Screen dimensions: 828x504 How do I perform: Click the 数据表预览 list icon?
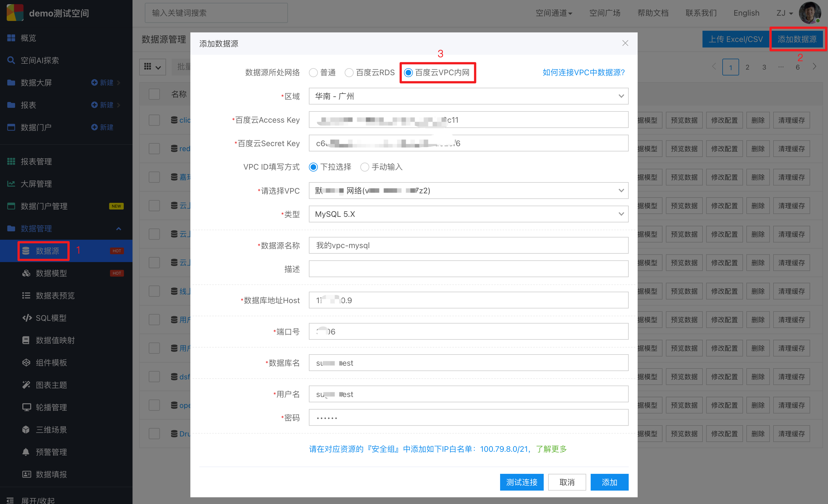pos(26,296)
